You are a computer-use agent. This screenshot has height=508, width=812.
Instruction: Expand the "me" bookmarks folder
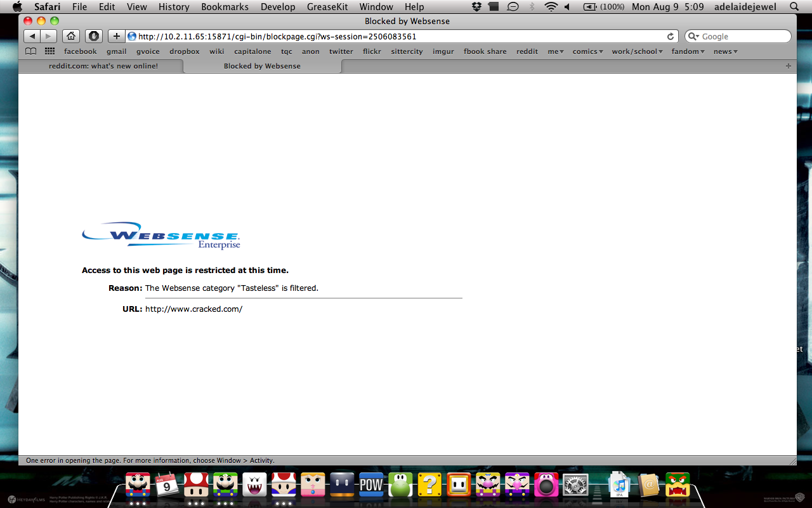click(556, 51)
